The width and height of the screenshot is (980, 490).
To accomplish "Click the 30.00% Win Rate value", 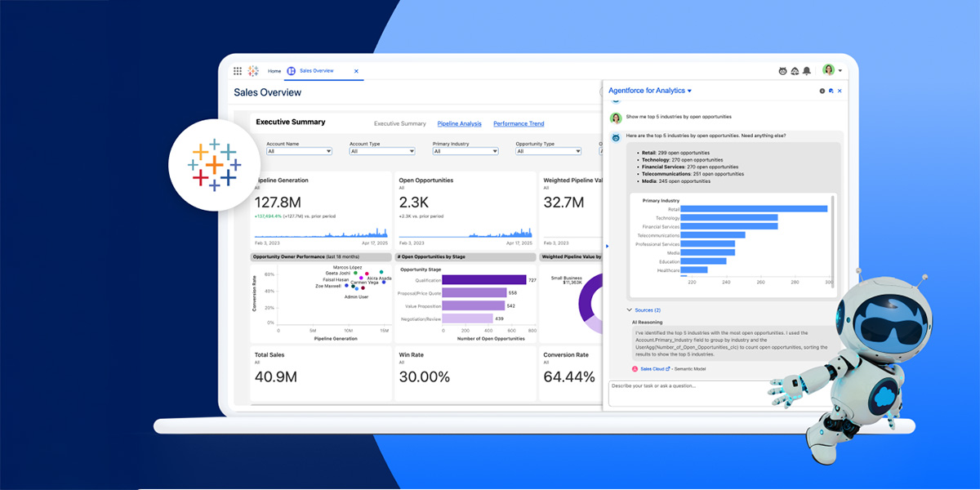I will pos(424,376).
